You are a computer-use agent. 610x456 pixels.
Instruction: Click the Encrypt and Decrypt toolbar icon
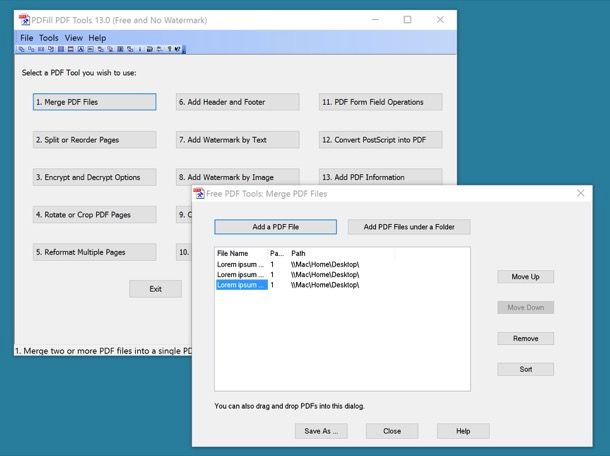pyautogui.click(x=41, y=49)
